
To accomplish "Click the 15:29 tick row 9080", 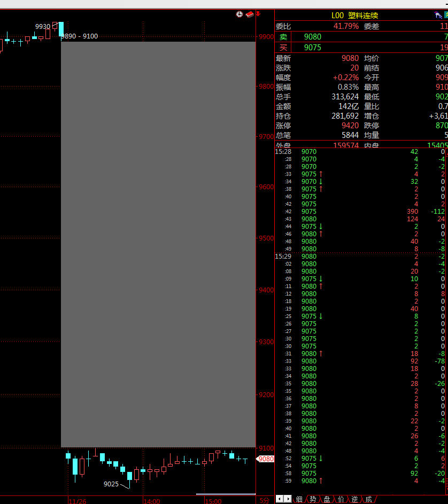I will [x=360, y=257].
